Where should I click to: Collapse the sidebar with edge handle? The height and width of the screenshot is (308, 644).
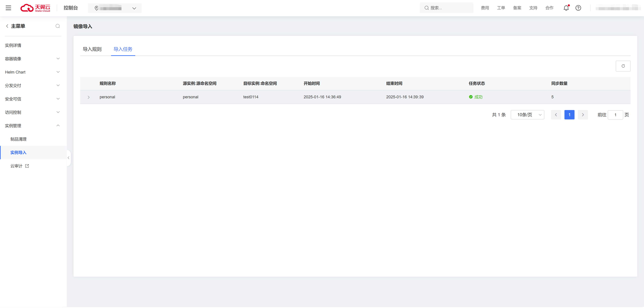click(68, 158)
